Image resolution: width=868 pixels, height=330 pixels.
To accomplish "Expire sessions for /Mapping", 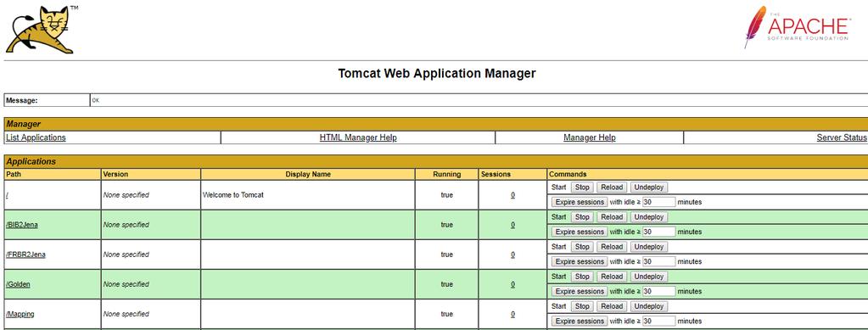I will [x=580, y=322].
